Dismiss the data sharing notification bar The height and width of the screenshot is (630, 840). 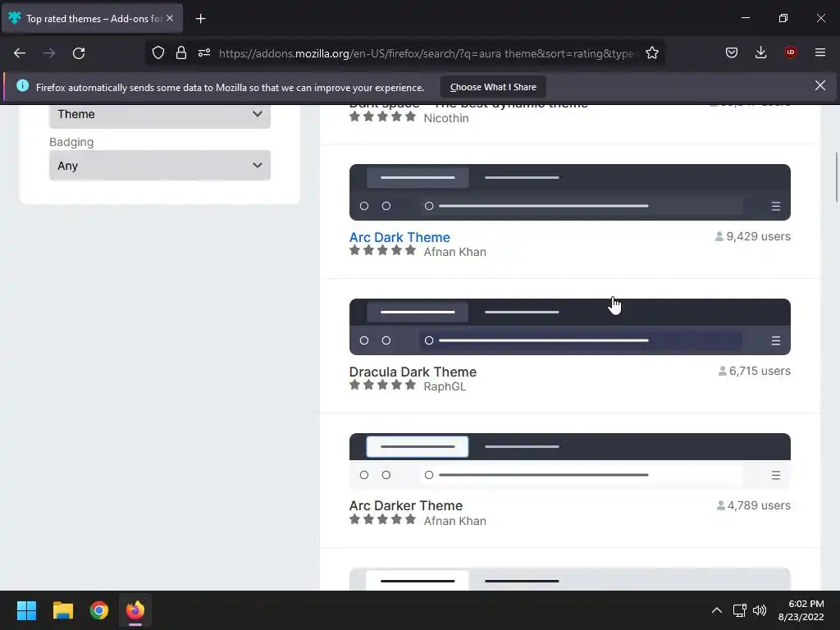820,85
